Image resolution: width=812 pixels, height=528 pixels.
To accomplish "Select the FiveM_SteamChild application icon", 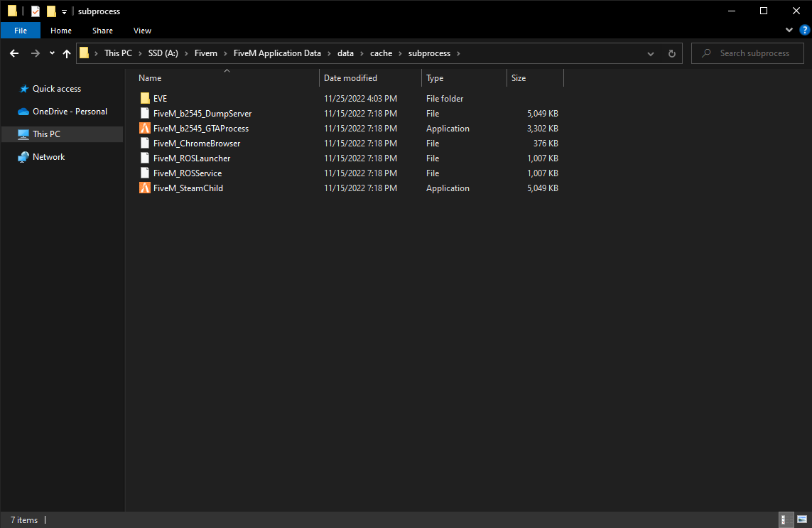I will pyautogui.click(x=145, y=188).
